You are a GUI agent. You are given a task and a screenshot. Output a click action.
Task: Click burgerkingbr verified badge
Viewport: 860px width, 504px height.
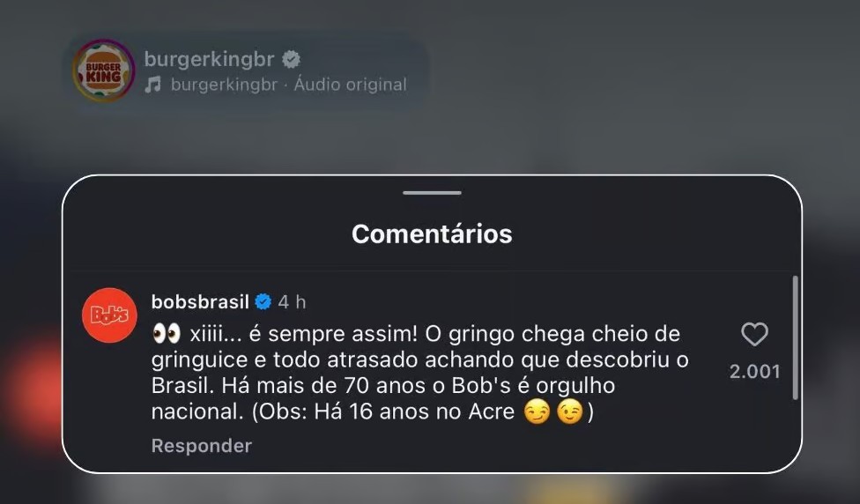[292, 59]
